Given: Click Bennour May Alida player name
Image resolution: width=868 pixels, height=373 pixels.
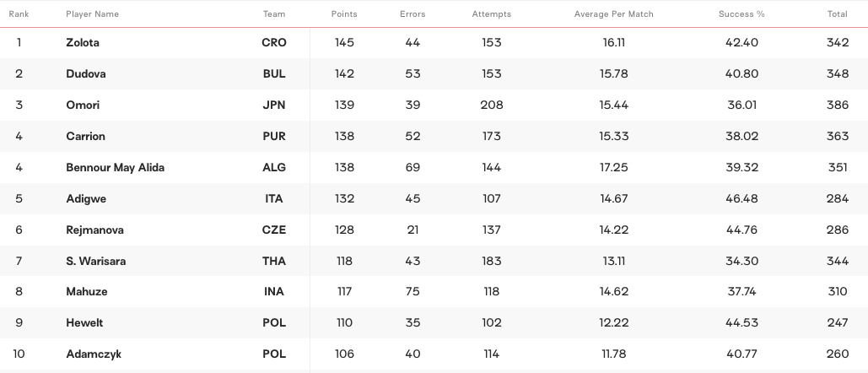Looking at the screenshot, I should pos(115,168).
